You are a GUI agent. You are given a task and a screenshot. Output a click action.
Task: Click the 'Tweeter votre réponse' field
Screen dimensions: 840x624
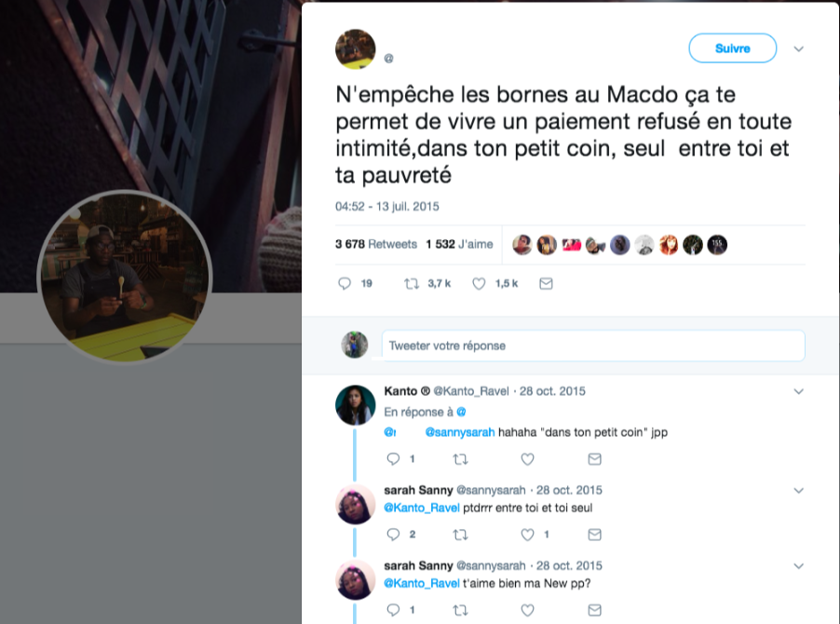point(593,346)
